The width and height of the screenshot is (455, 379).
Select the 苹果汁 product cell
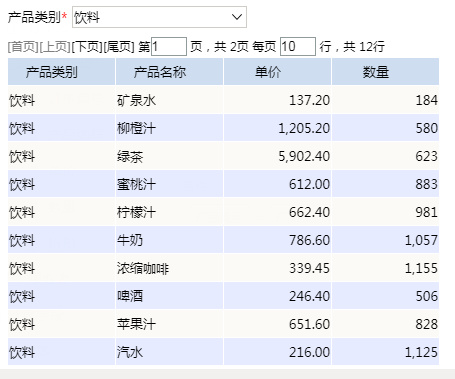pyautogui.click(x=169, y=324)
